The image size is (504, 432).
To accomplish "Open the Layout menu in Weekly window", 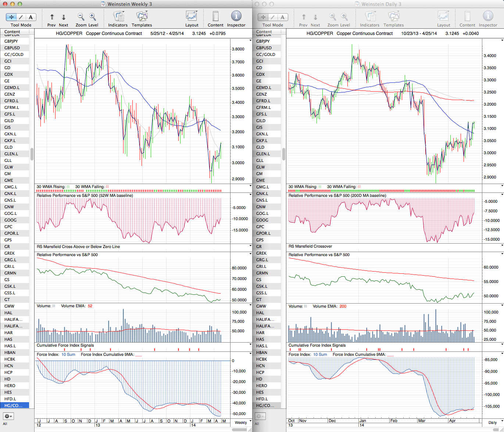I will pos(192,17).
